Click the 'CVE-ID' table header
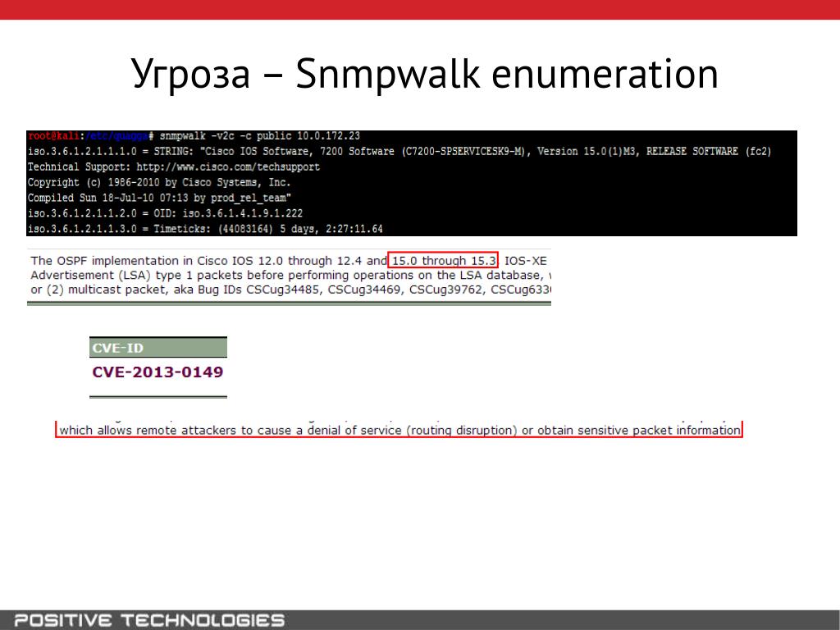This screenshot has width=840, height=630. pyautogui.click(x=158, y=348)
